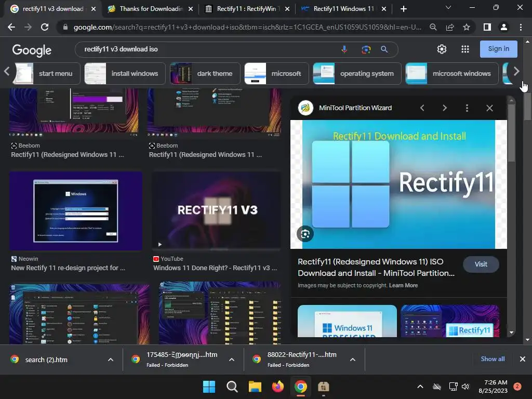Search by image with Google Lens icon
Image resolution: width=532 pixels, height=399 pixels.
coord(366,49)
